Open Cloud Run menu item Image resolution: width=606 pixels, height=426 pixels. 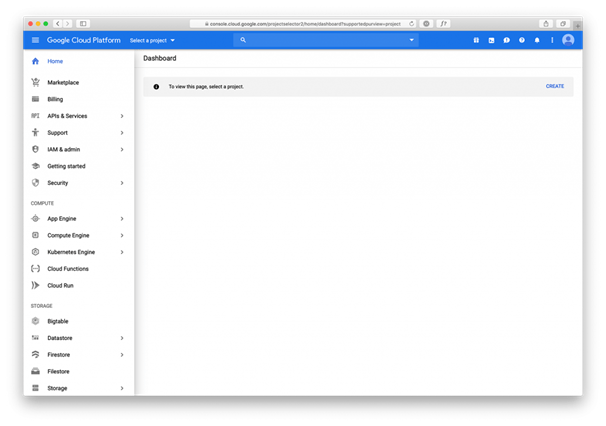click(x=60, y=285)
